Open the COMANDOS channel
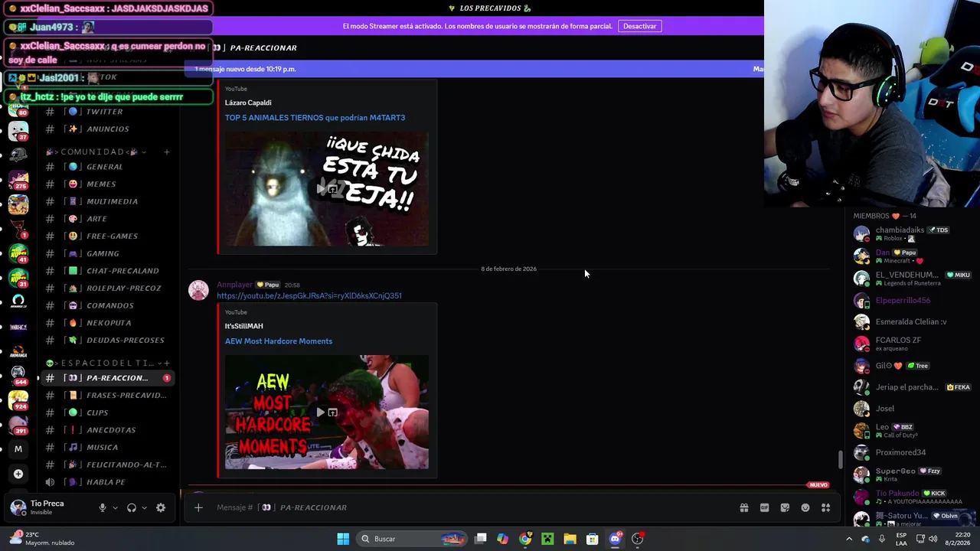 click(x=106, y=305)
